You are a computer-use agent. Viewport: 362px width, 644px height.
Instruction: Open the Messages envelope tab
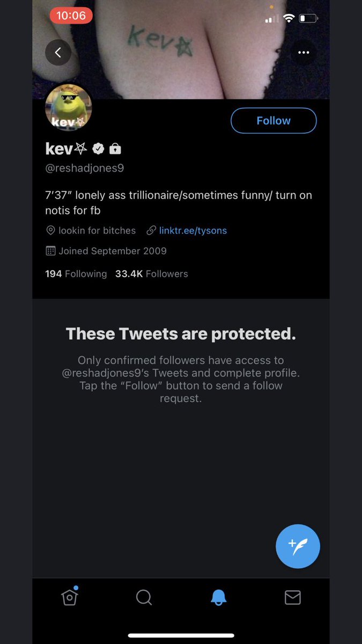[292, 597]
